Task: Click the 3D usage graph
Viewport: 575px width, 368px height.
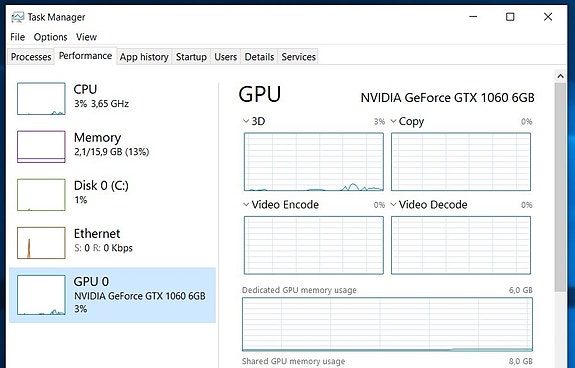Action: [314, 162]
